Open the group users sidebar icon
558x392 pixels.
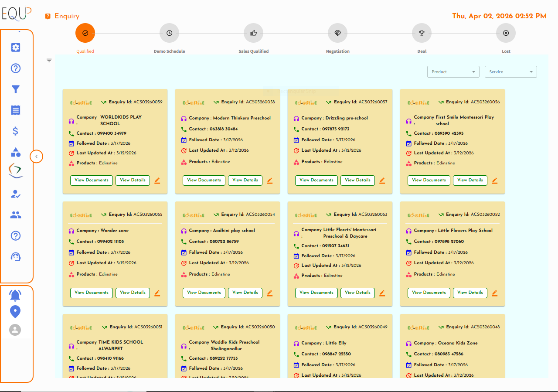click(16, 215)
